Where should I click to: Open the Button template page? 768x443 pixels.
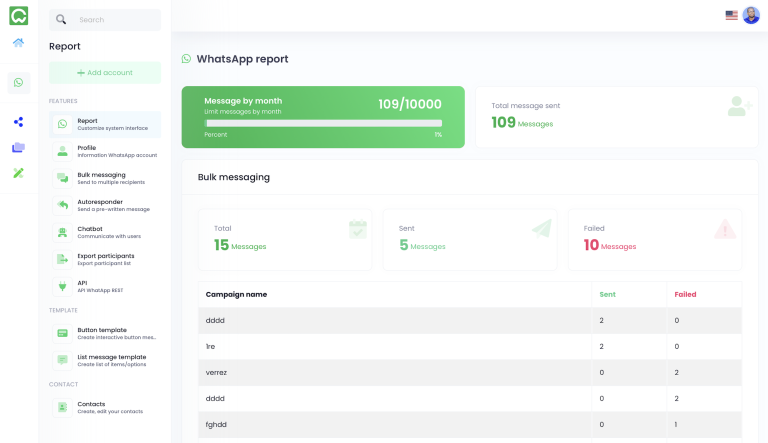104,333
